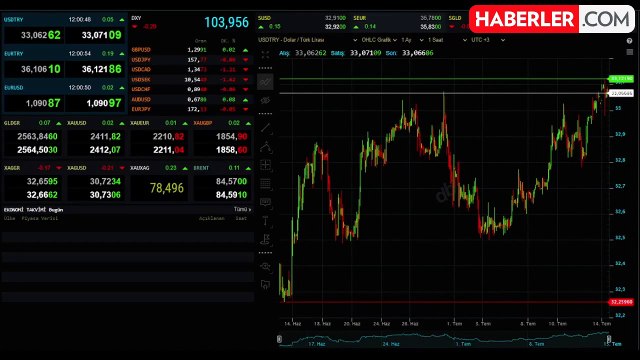Select the text label tool
Viewport: 640px width, 360px height.
tap(265, 221)
